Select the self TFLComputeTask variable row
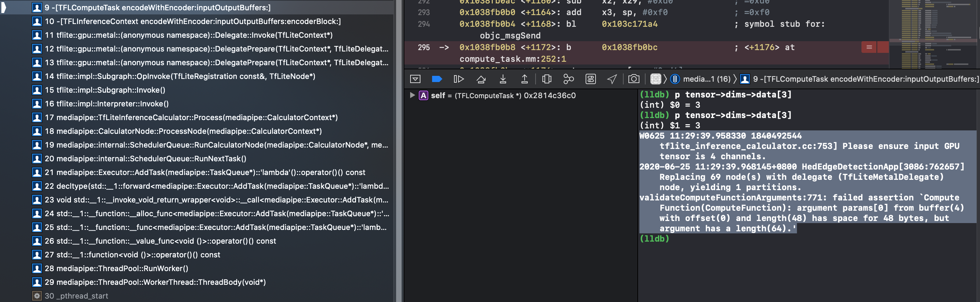 (520, 95)
